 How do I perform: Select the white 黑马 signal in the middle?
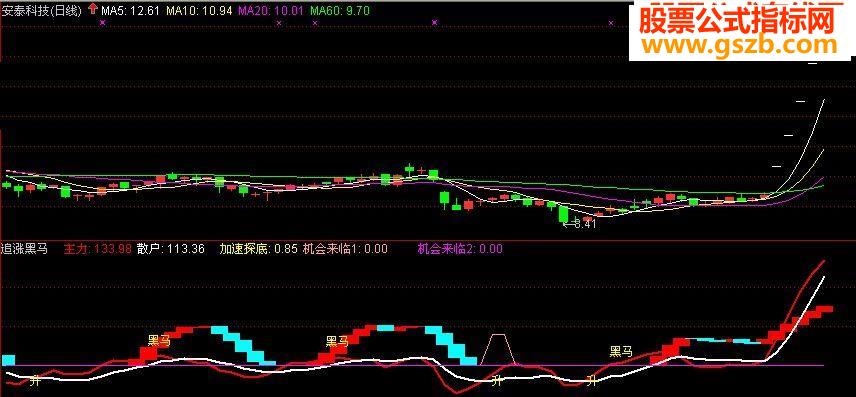(x=337, y=342)
